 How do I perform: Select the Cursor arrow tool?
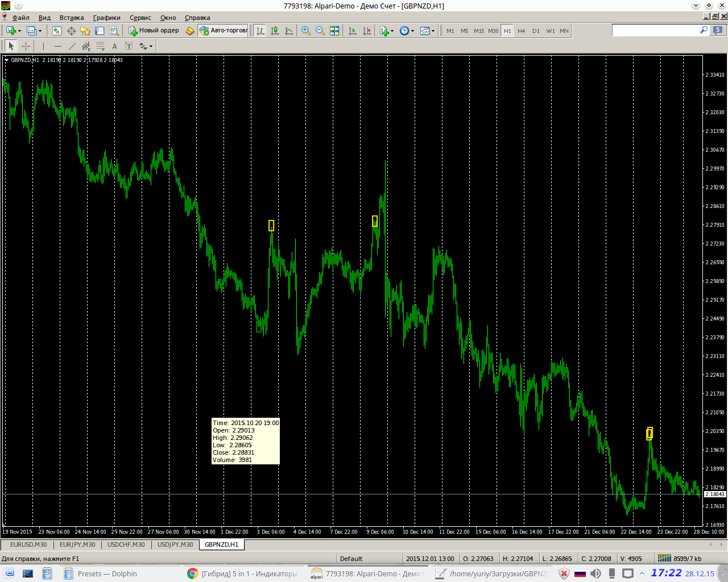click(11, 46)
